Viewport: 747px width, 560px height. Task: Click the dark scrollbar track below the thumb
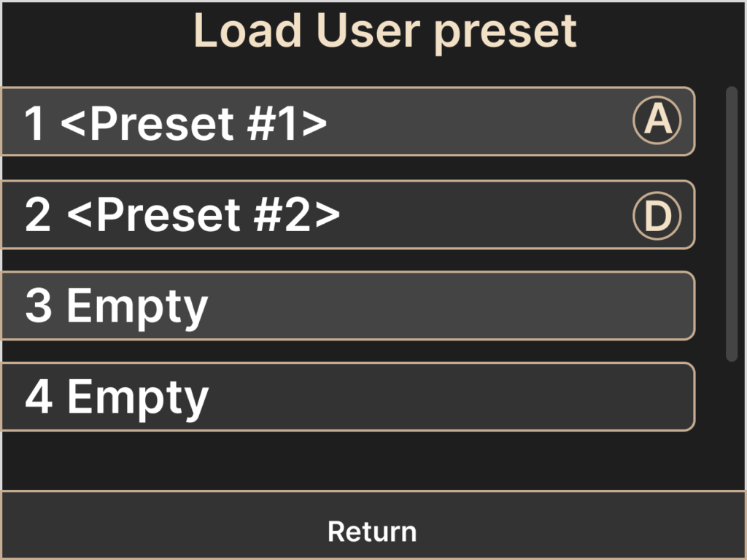click(x=732, y=423)
